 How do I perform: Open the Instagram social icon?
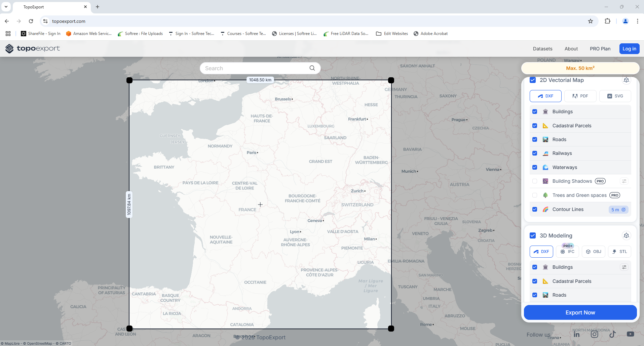click(595, 334)
